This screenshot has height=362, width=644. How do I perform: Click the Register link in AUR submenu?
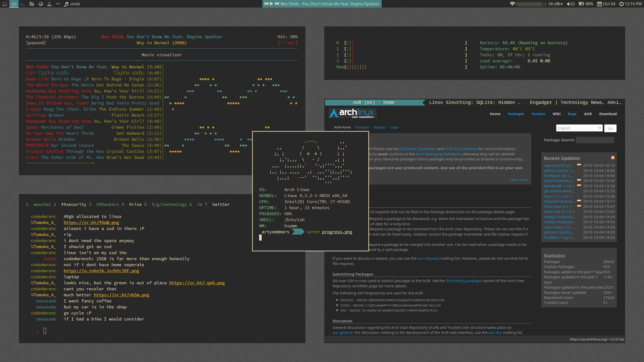click(379, 127)
